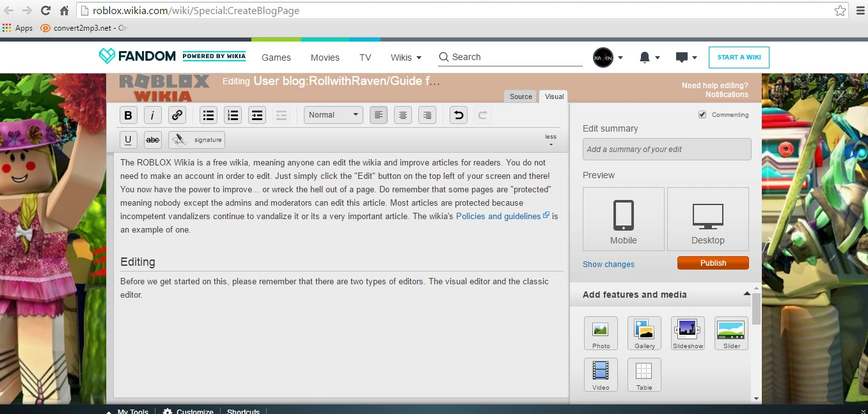Apply strikethrough formatting
Image resolution: width=868 pixels, height=414 pixels.
pyautogui.click(x=153, y=139)
